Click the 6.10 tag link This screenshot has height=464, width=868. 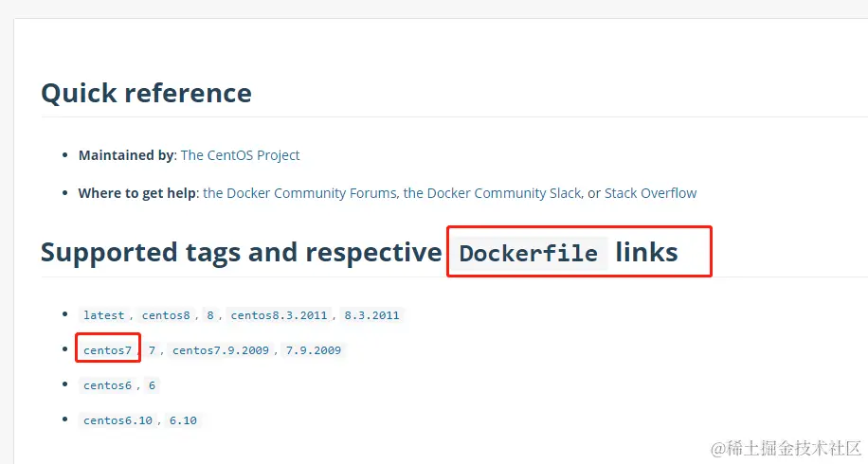(x=183, y=420)
